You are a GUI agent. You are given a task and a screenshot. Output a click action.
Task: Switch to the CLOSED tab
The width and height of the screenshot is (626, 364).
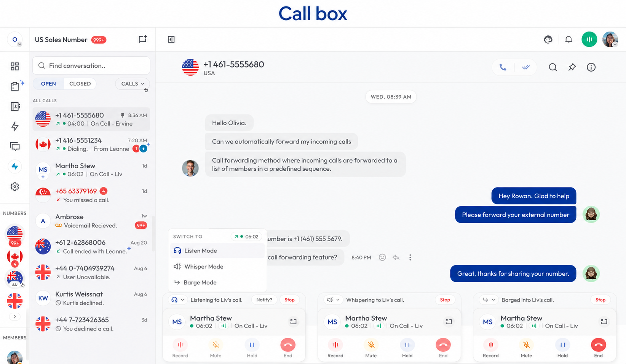coord(80,84)
